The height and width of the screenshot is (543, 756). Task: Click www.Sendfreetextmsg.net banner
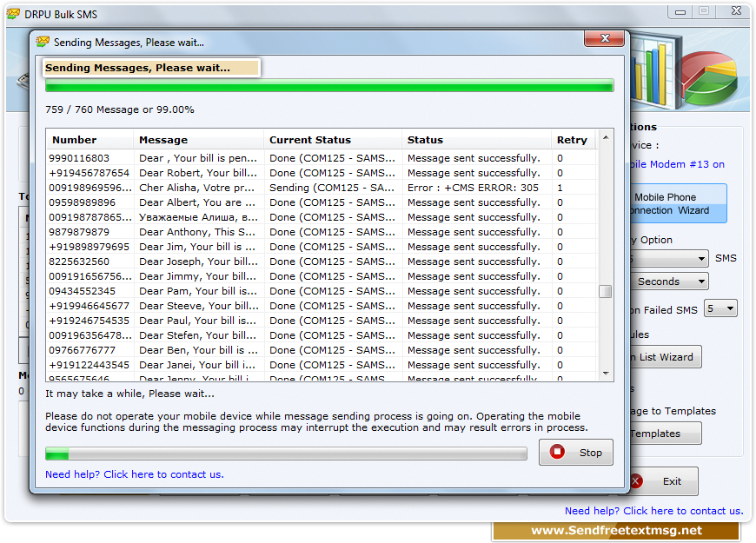616,531
